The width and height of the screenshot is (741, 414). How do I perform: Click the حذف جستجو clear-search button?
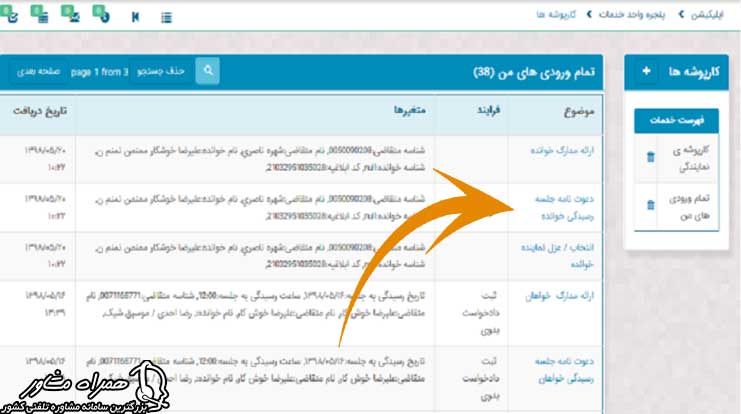[161, 71]
